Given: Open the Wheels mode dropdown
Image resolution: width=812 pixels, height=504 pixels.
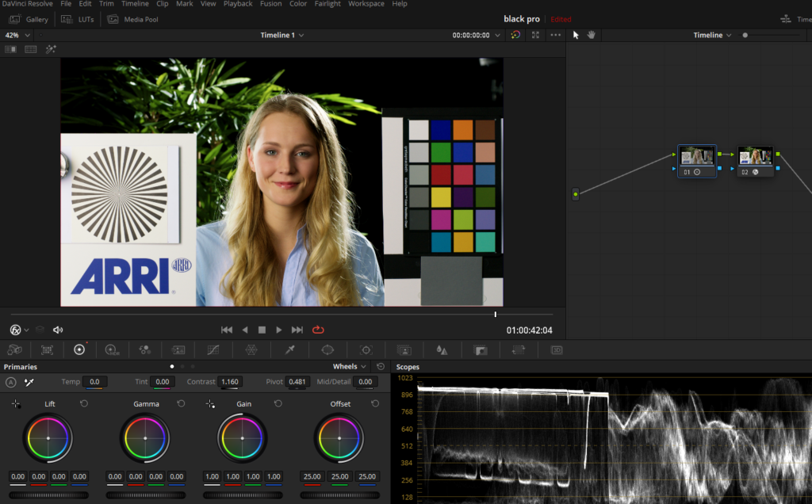Looking at the screenshot, I should tap(350, 366).
